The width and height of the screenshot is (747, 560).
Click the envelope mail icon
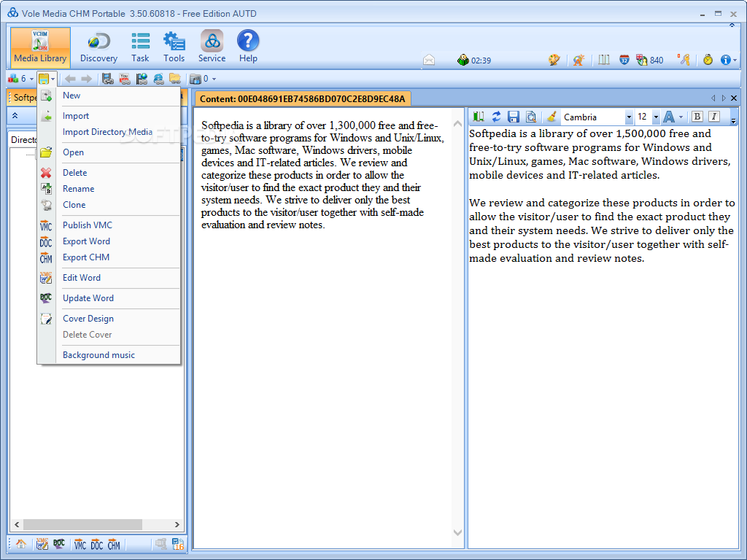(429, 60)
